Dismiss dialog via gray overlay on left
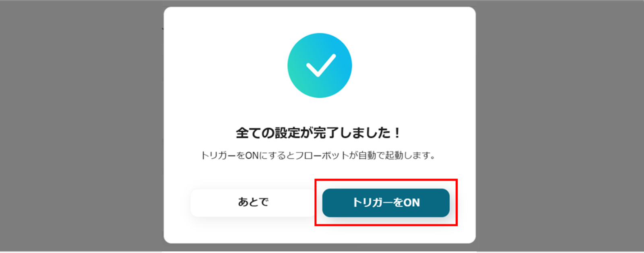 80,126
